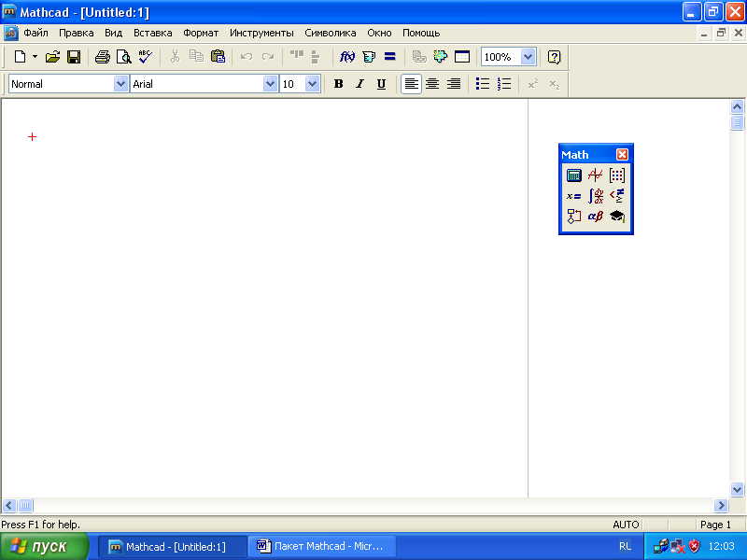Expand the Normal style dropdown

point(121,84)
